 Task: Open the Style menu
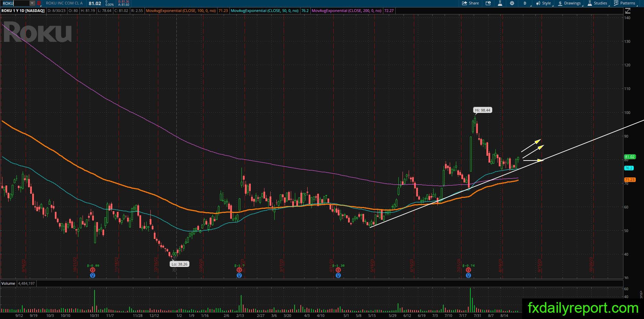point(544,3)
